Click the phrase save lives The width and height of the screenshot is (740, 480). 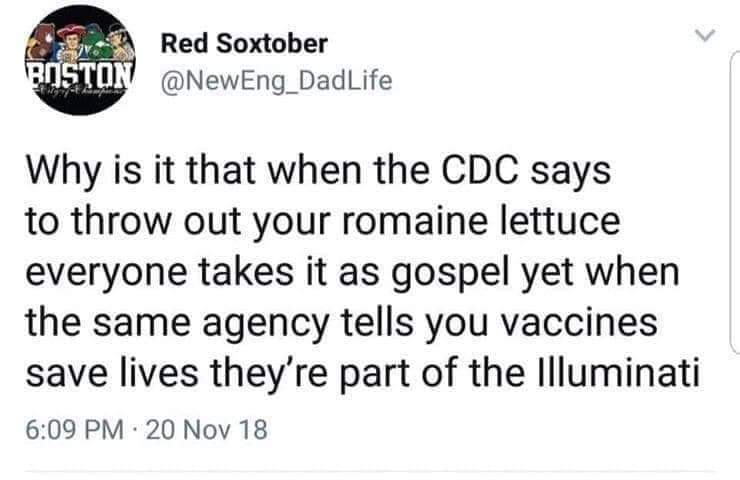tap(112, 372)
